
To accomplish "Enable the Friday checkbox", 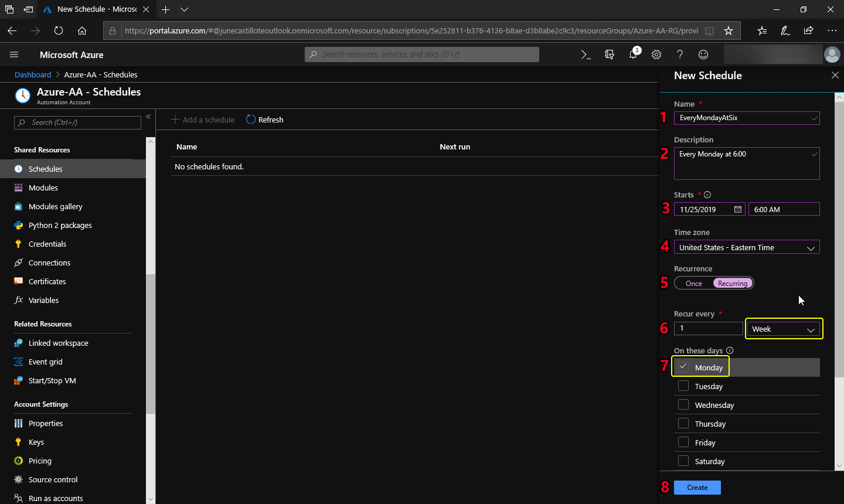I will [683, 442].
